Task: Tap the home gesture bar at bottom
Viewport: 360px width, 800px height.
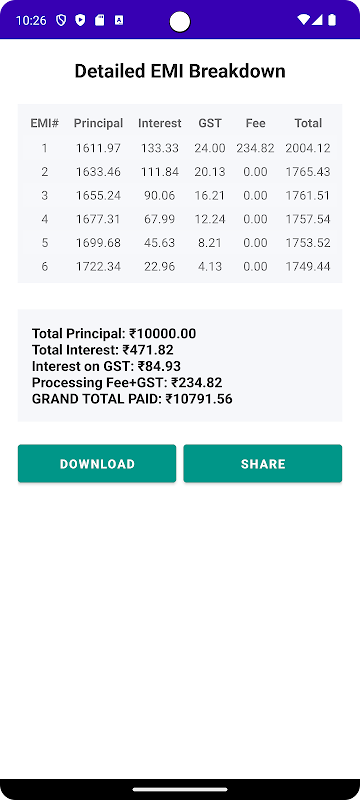Action: [180, 789]
